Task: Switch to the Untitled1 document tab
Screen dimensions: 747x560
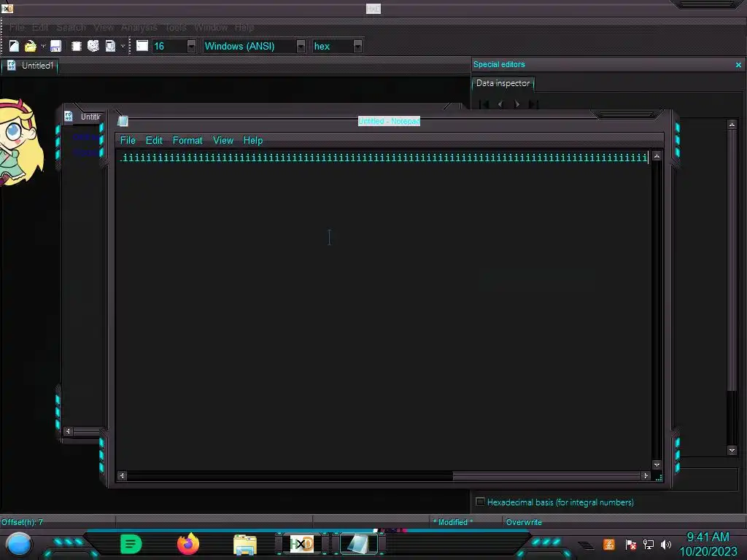Action: pos(31,66)
